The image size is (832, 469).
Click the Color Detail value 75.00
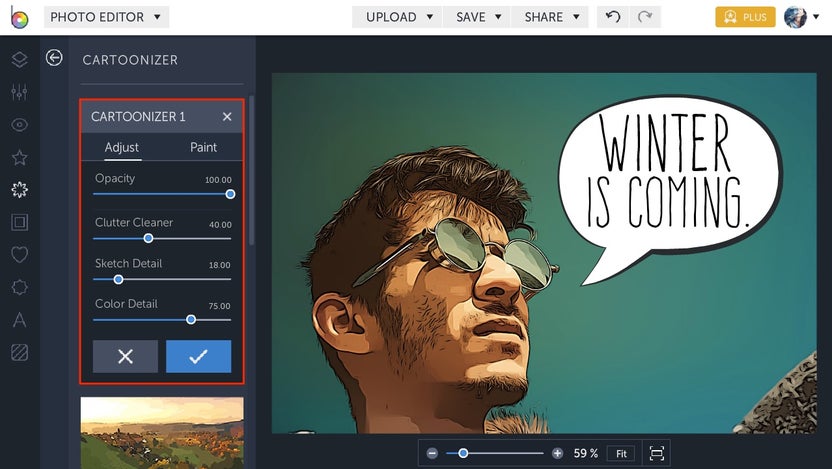220,306
